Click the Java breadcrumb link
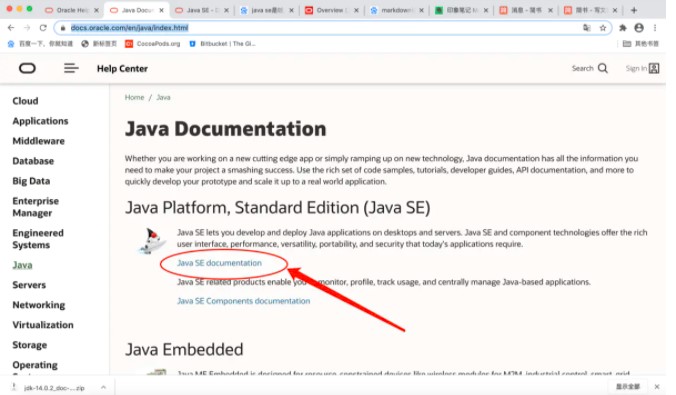The width and height of the screenshot is (676, 395). pyautogui.click(x=163, y=97)
